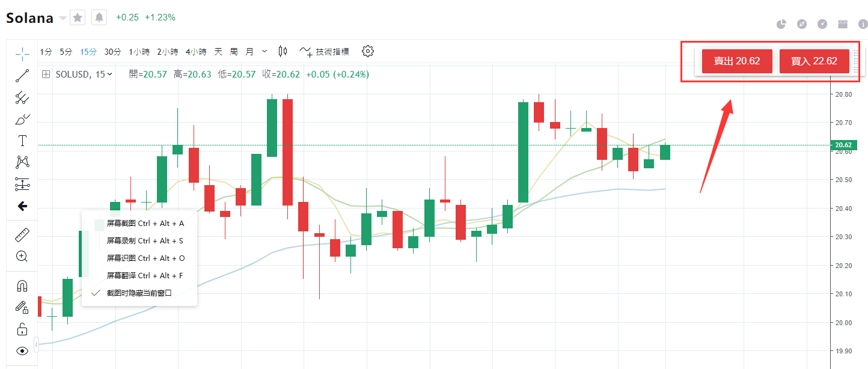This screenshot has height=369, width=868.
Task: Select the pitchfork drawing tool
Action: pyautogui.click(x=22, y=97)
